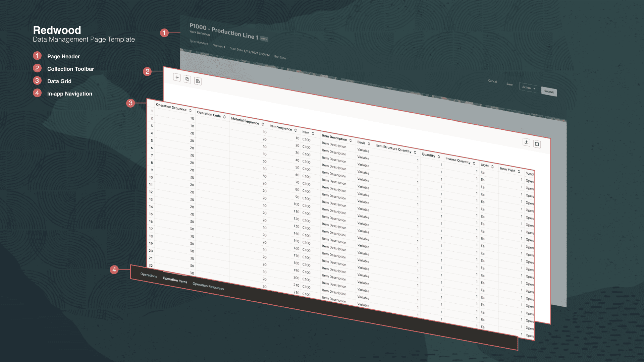Toggle the Quantity column sort
Image resolution: width=644 pixels, height=362 pixels.
tap(439, 157)
